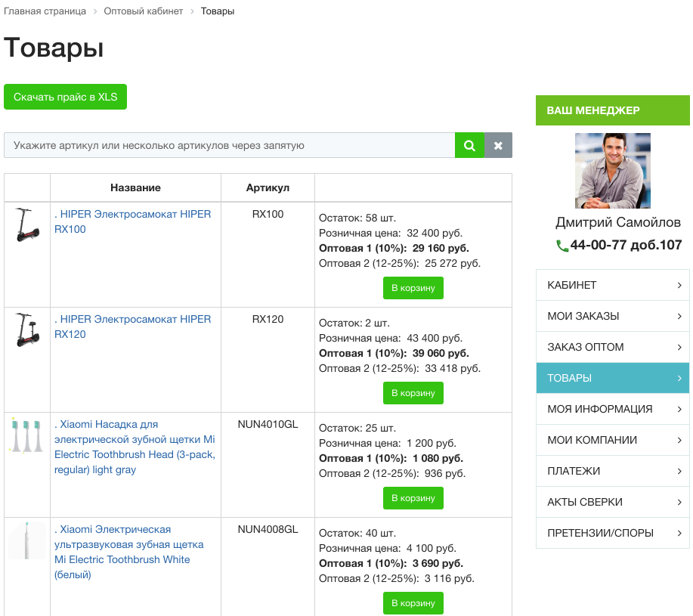This screenshot has height=616, width=693.
Task: Add NUN4010GL toothbrush heads to cart
Action: tap(413, 498)
